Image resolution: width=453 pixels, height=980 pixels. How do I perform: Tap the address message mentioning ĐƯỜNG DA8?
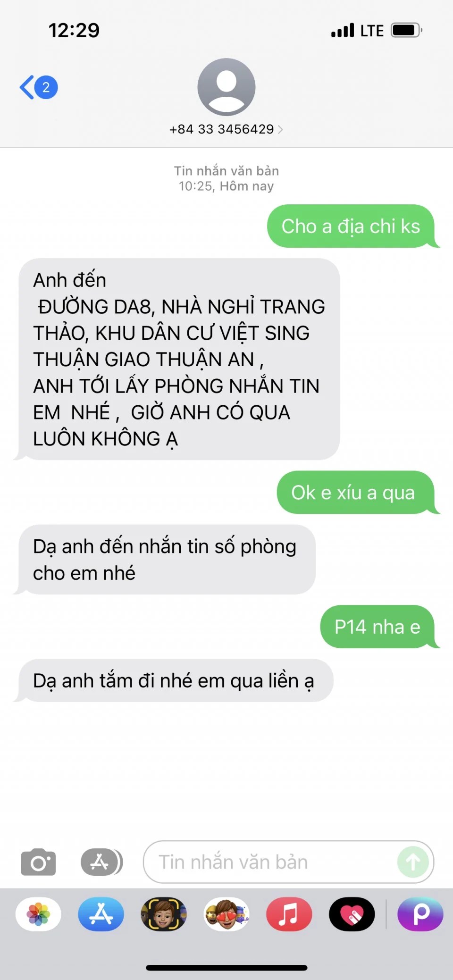pos(179,359)
